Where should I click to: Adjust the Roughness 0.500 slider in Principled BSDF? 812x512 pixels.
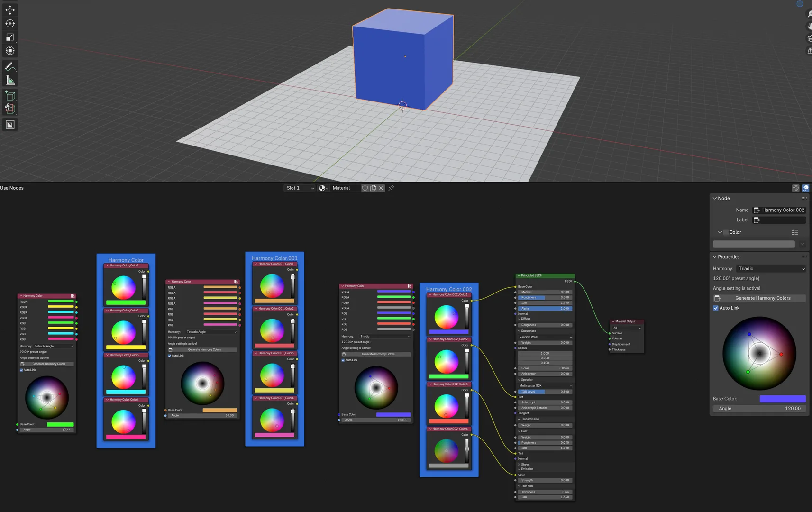[545, 298]
